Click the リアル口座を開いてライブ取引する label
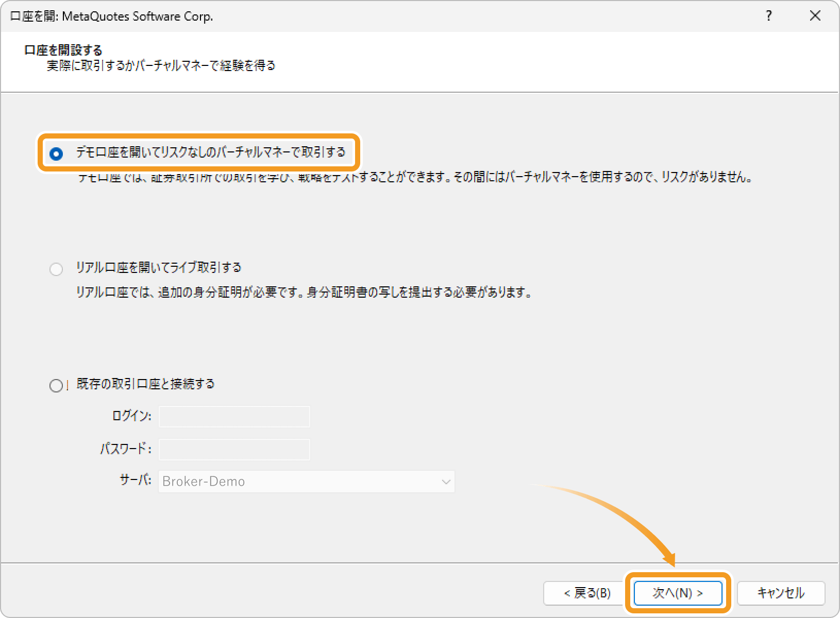This screenshot has width=840, height=618. [x=159, y=268]
